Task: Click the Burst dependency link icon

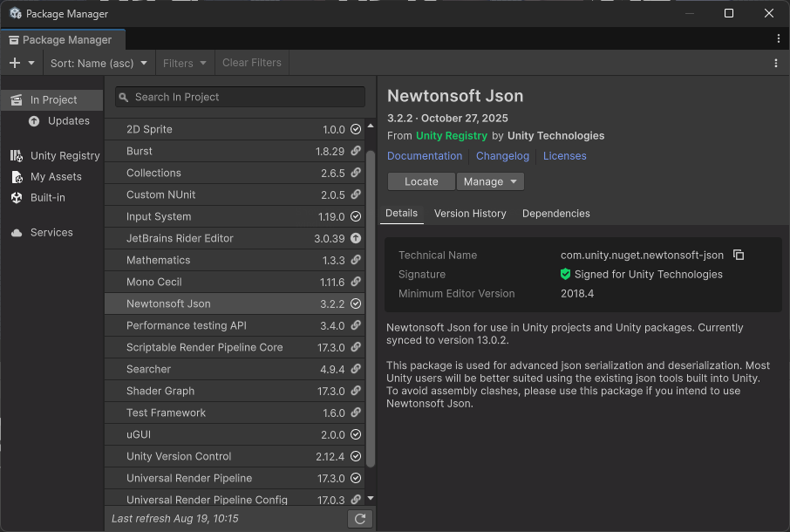Action: click(x=356, y=151)
